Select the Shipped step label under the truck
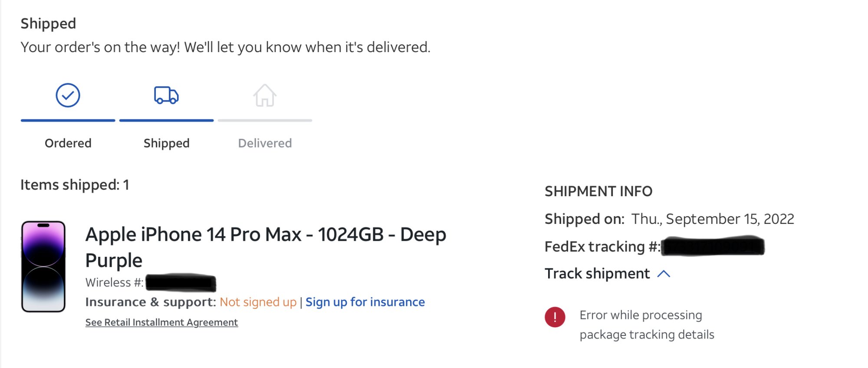Viewport: 868px width, 368px height. (166, 143)
